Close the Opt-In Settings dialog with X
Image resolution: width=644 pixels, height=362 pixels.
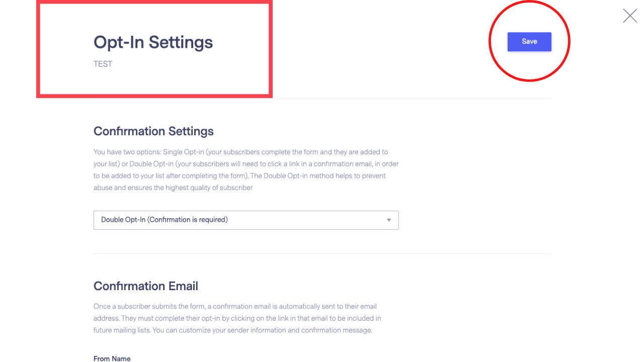630,16
